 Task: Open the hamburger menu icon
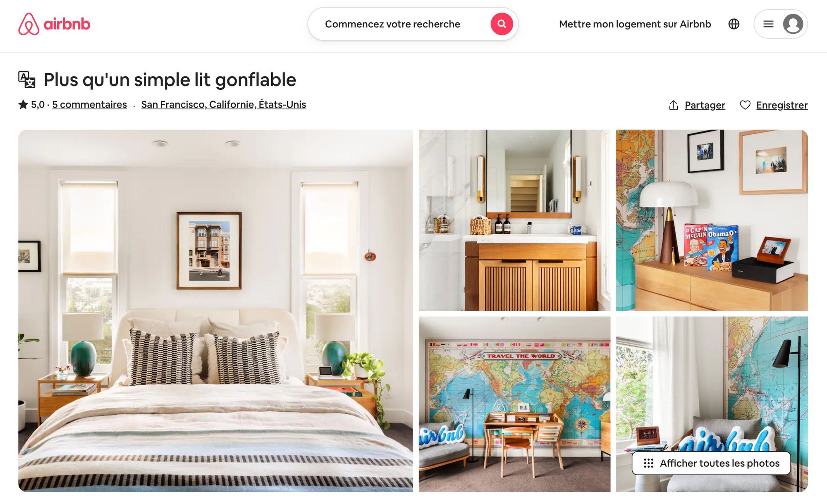[768, 24]
